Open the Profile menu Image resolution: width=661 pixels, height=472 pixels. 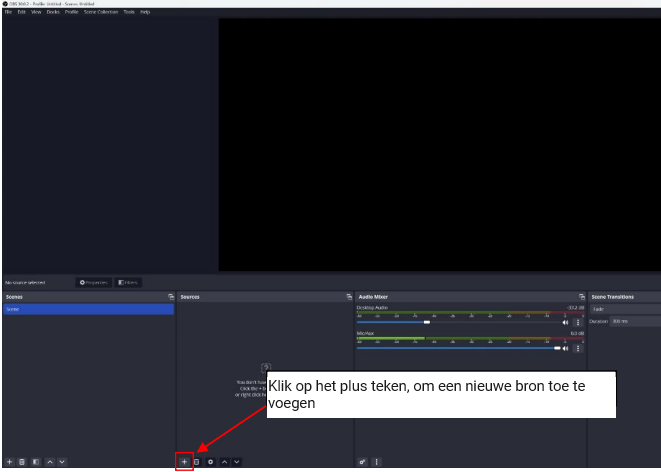[x=72, y=12]
